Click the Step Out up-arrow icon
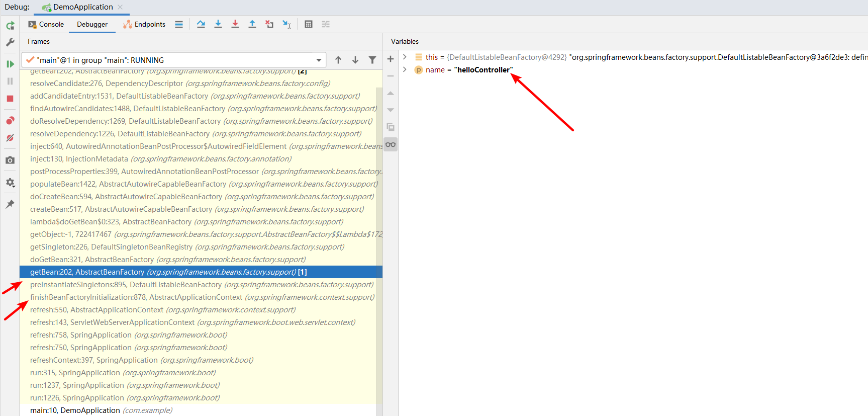This screenshot has width=868, height=416. (x=252, y=24)
